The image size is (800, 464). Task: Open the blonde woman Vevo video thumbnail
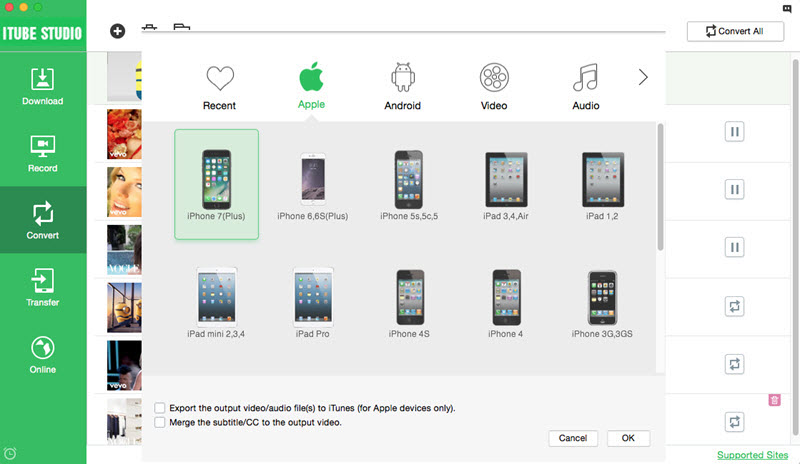pyautogui.click(x=124, y=191)
